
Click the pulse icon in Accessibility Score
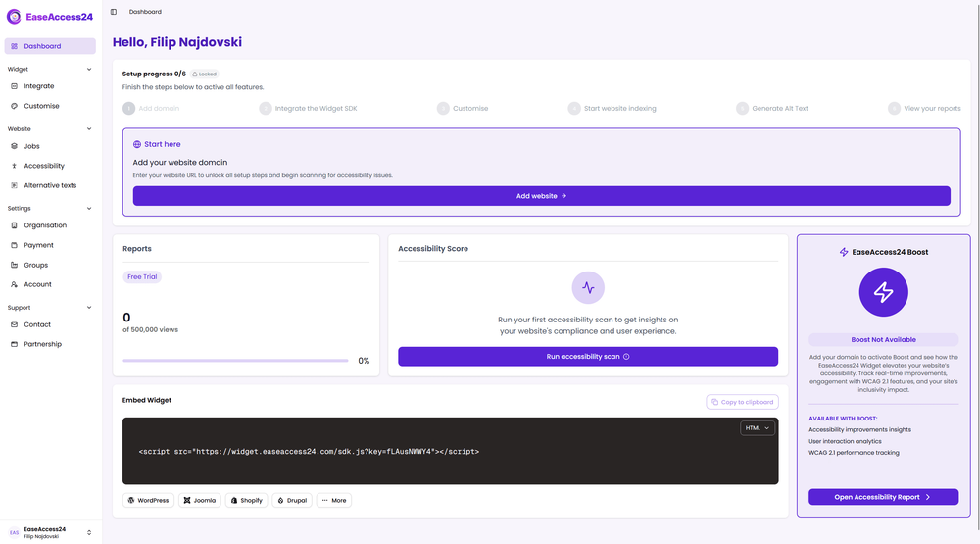click(588, 287)
